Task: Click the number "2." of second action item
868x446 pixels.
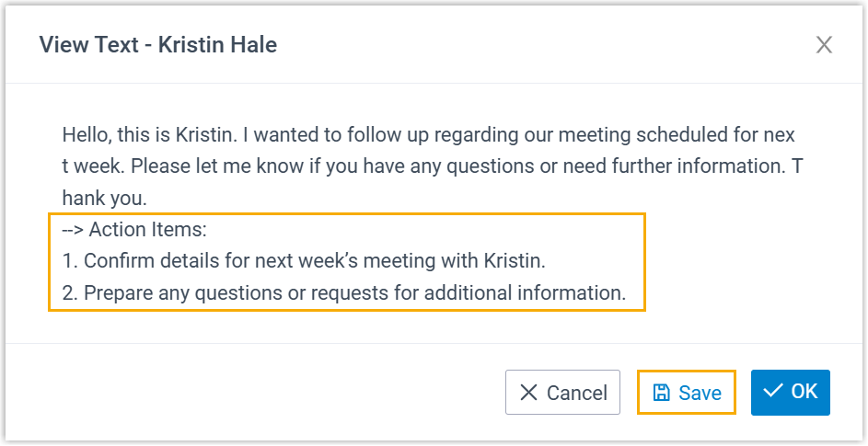Action: (70, 294)
